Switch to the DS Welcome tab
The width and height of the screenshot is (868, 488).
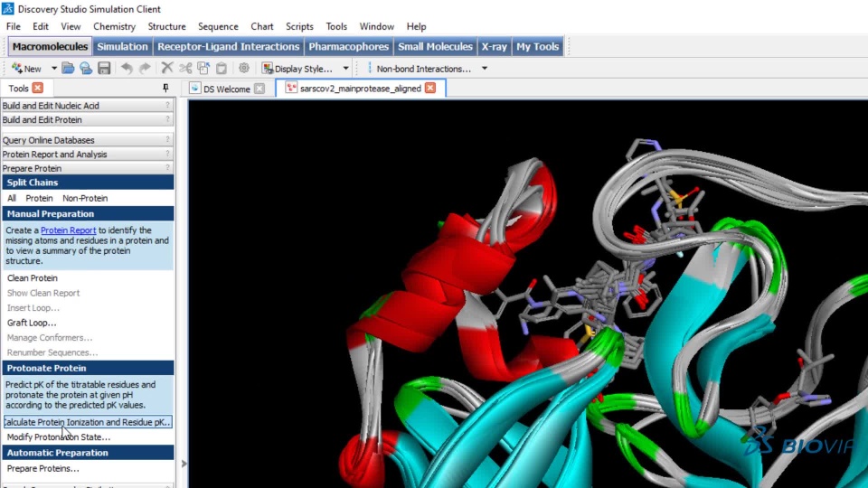(x=226, y=89)
